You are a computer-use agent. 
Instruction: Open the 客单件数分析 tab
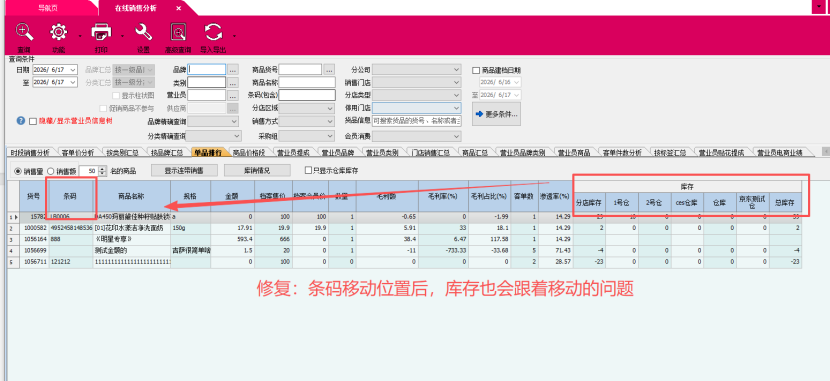point(622,152)
